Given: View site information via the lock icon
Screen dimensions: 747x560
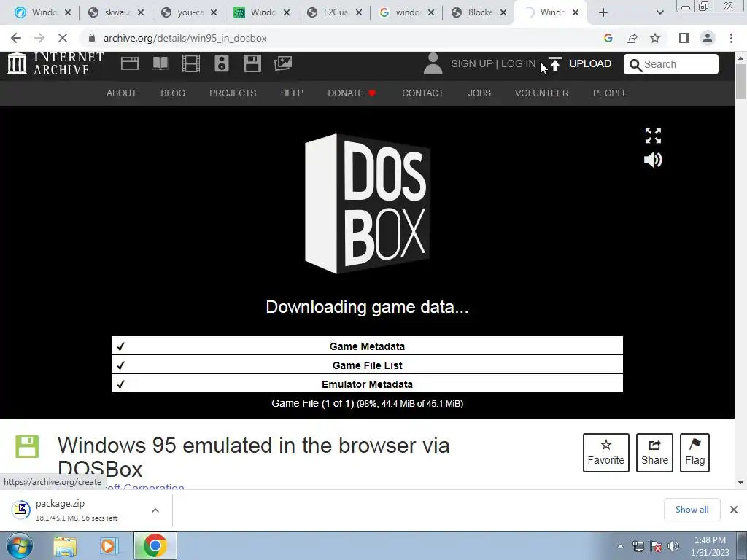Looking at the screenshot, I should 92,38.
